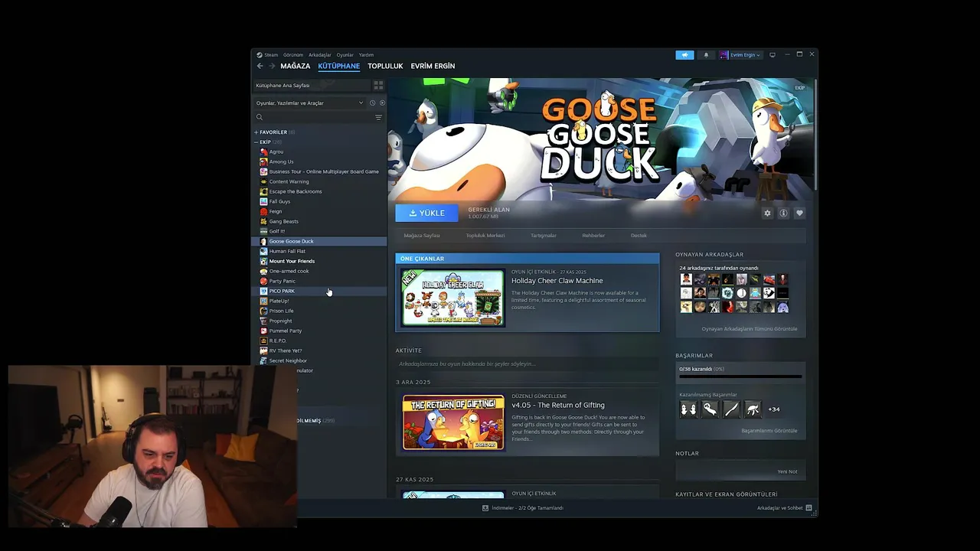Open the Oyunlar menu
Screen dimensions: 980x551
click(345, 55)
